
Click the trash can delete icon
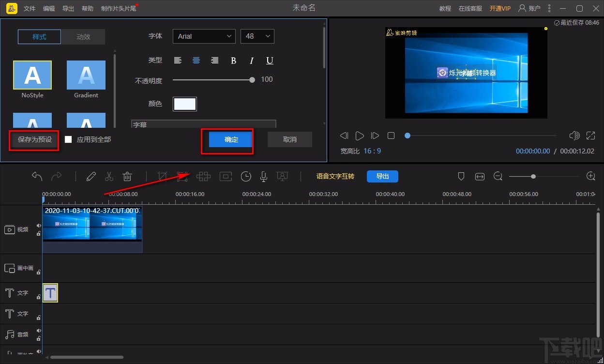coord(127,176)
